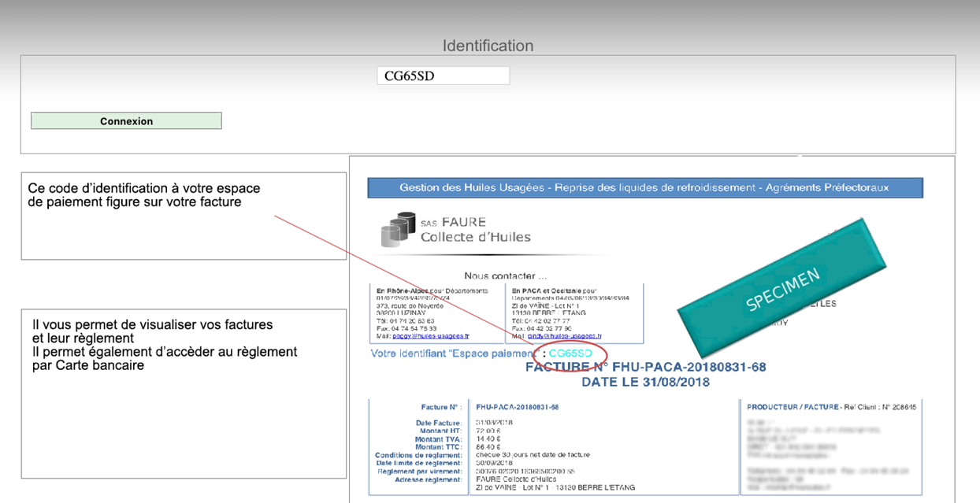Open cindy@huiles-usagees.fr mail link on invoice
The image size is (980, 503).
pos(566,335)
